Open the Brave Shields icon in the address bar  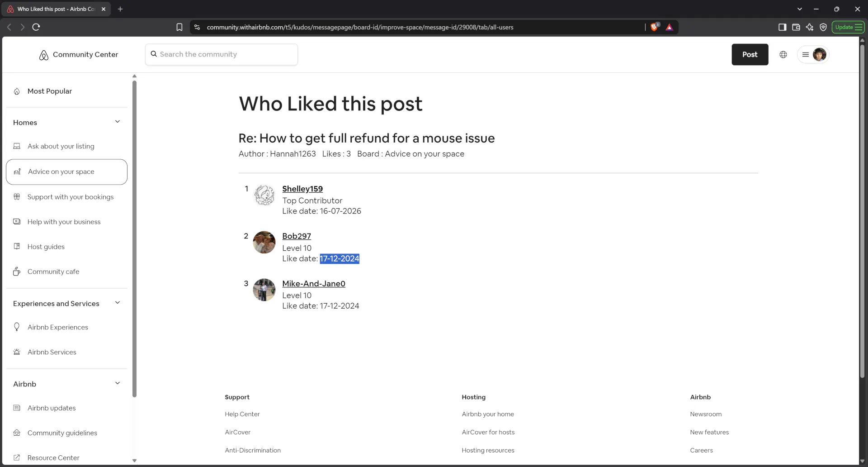click(x=655, y=27)
